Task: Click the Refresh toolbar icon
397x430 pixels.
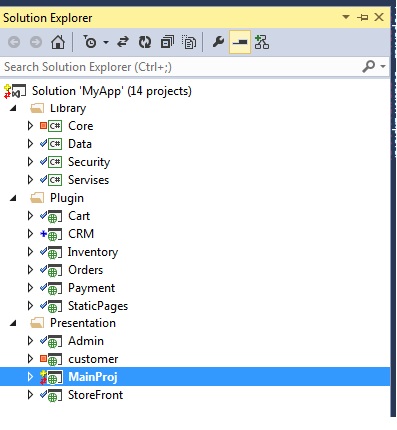Action: coord(145,42)
